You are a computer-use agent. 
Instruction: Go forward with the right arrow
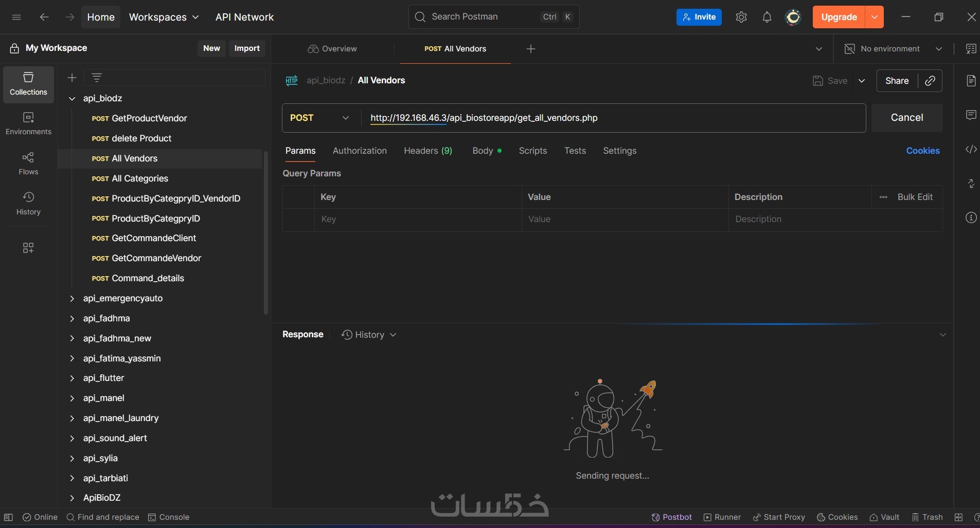[x=70, y=17]
